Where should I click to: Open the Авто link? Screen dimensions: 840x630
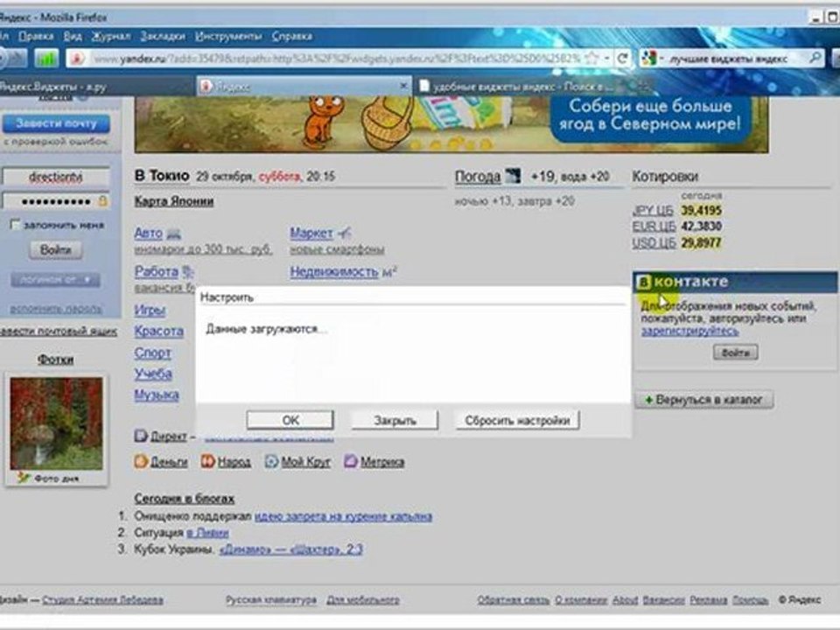pos(149,233)
